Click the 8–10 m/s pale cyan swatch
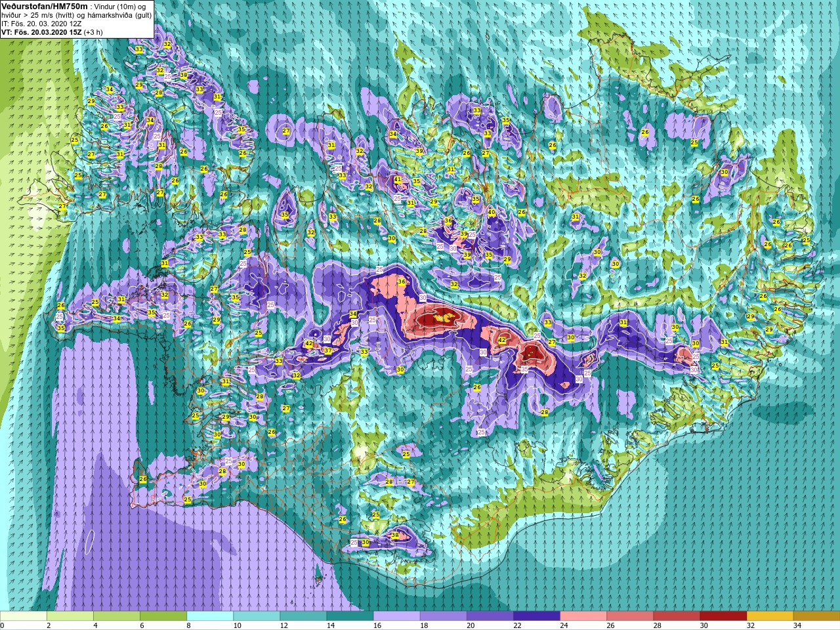Viewport: 840px width, 630px height. click(x=210, y=616)
